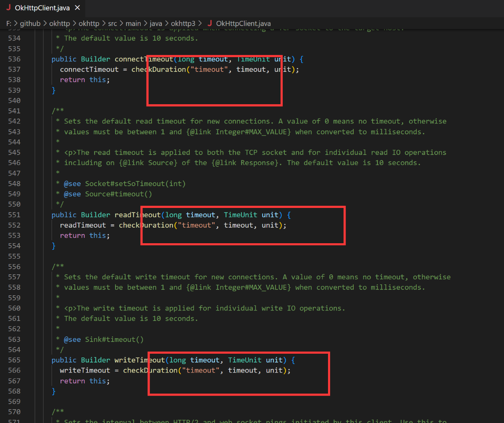
Task: Open the okhttp breadcrumb right after github
Action: click(x=60, y=24)
